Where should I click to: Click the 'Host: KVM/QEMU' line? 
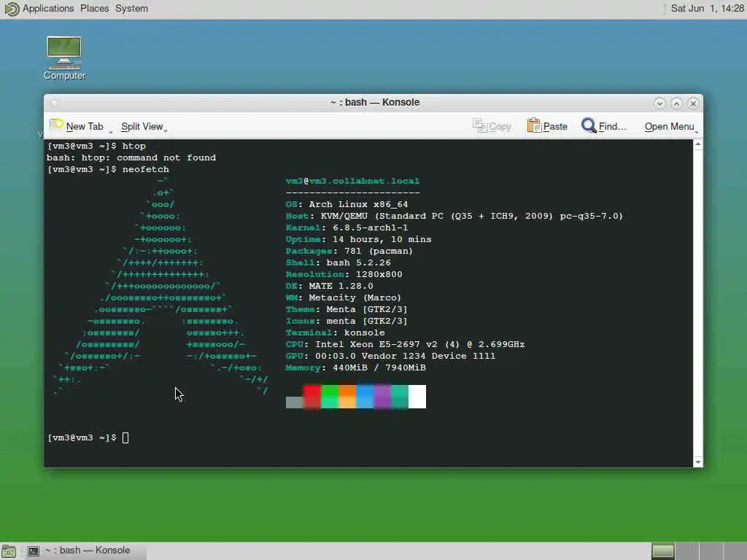click(x=454, y=216)
